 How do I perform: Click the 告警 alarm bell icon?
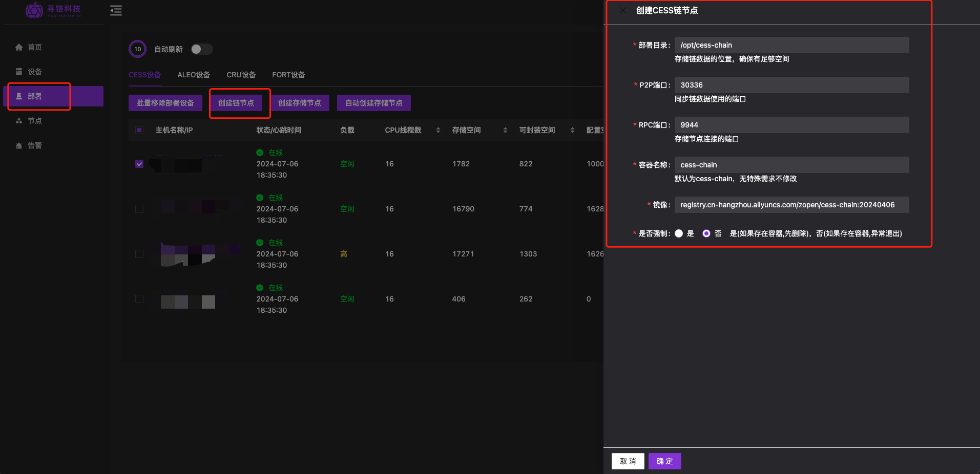[x=19, y=145]
